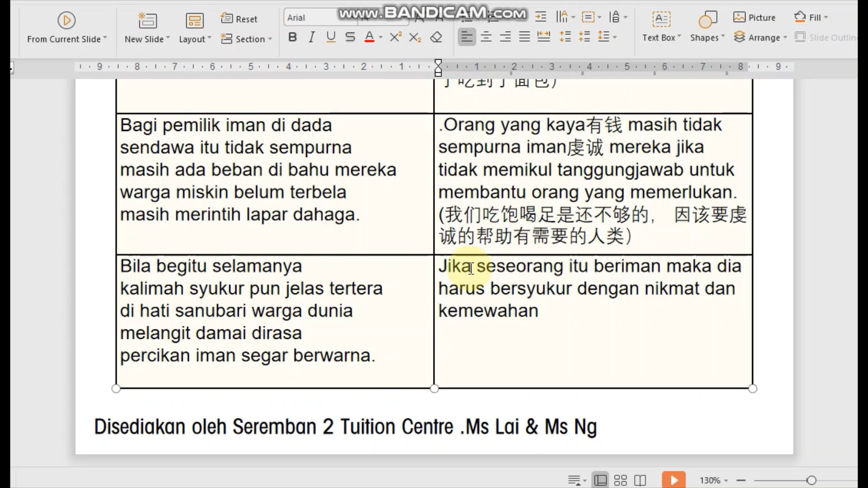Insert a Picture onto the slide
The width and height of the screenshot is (868, 488).
(x=755, y=17)
